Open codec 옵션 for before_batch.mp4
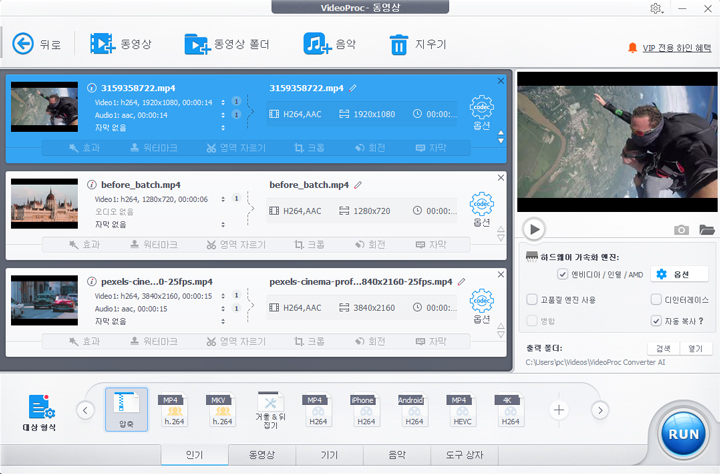720x474 pixels. [x=482, y=209]
